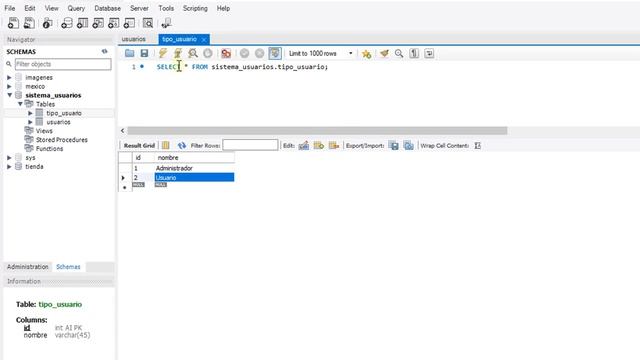This screenshot has width=640, height=360.
Task: Create a new view toolbar icon
Action: pyautogui.click(x=98, y=23)
